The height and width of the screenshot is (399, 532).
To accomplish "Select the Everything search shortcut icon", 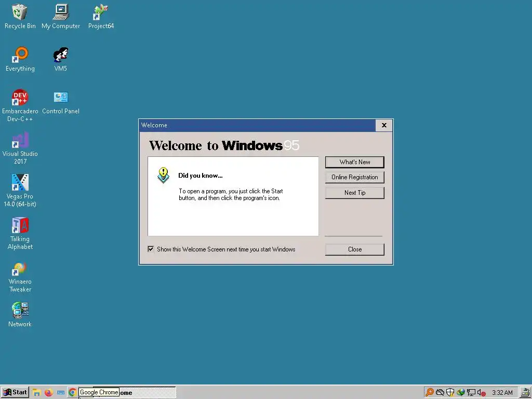I will tap(20, 59).
